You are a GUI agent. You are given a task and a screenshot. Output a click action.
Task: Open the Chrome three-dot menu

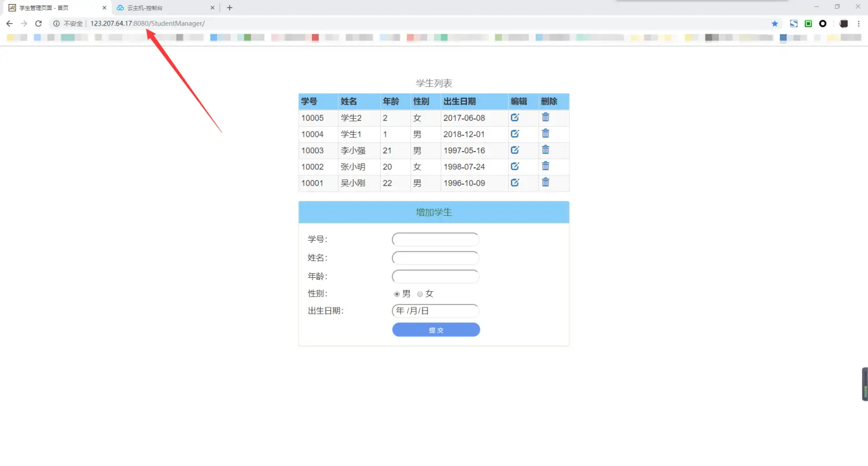pos(859,24)
